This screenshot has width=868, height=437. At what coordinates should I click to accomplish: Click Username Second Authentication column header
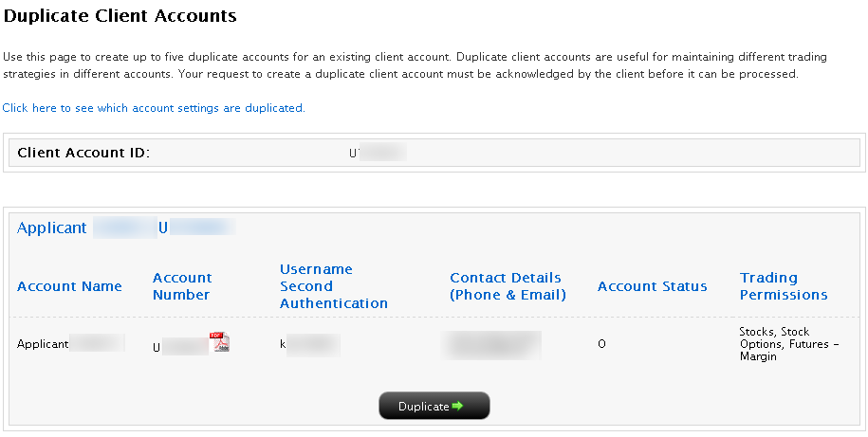(334, 286)
